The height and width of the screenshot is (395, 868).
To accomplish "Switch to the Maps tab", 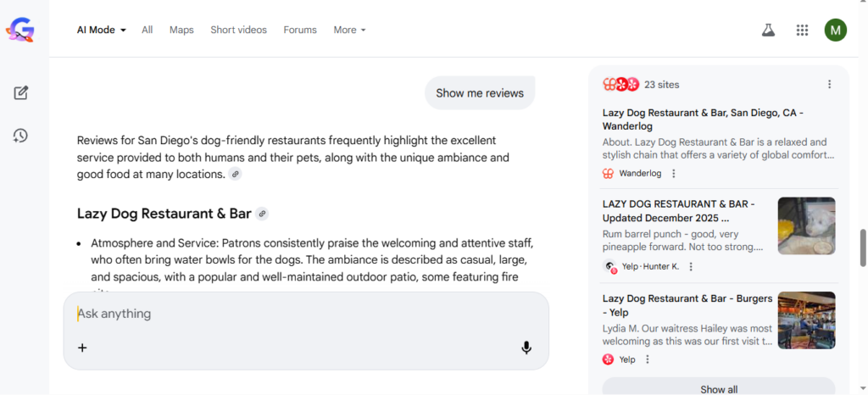I will point(181,30).
